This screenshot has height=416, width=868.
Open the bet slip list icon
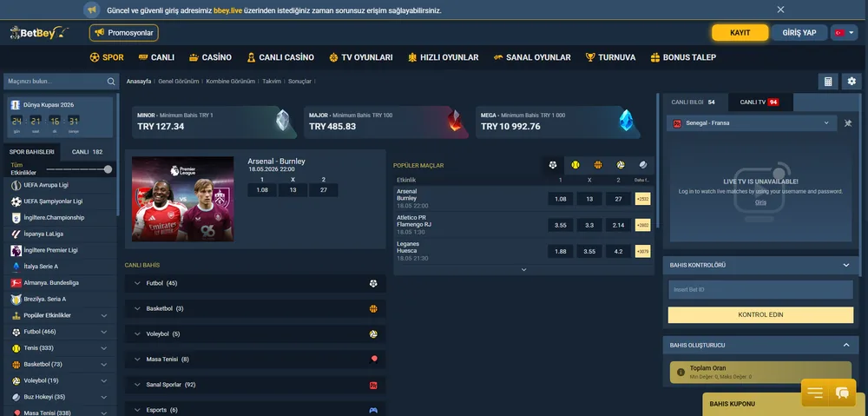(x=815, y=393)
